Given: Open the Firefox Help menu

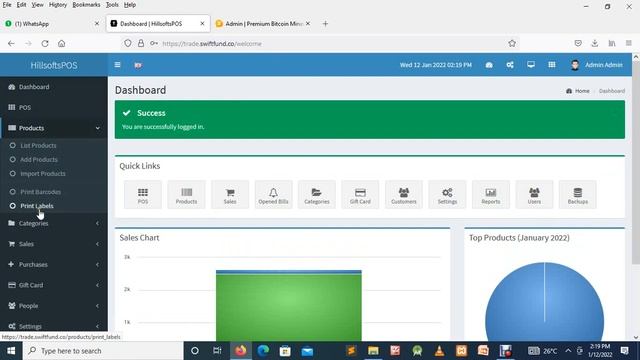Looking at the screenshot, I should point(130,5).
